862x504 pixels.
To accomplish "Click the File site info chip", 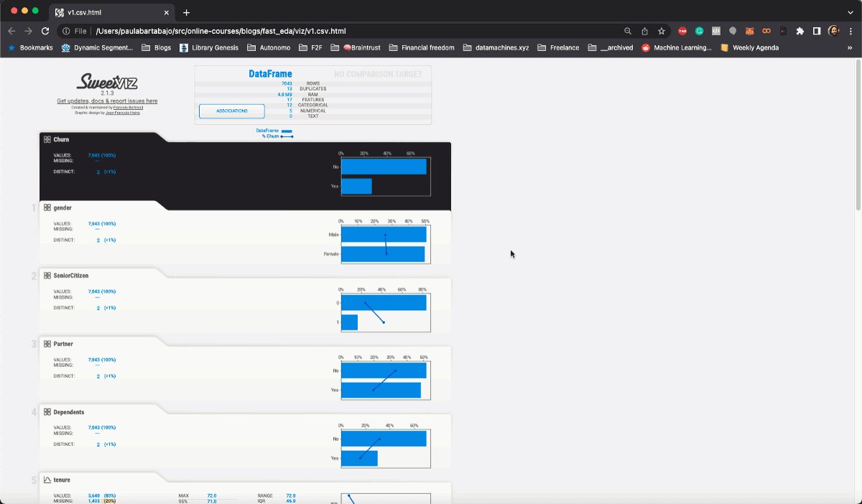I will 74,31.
